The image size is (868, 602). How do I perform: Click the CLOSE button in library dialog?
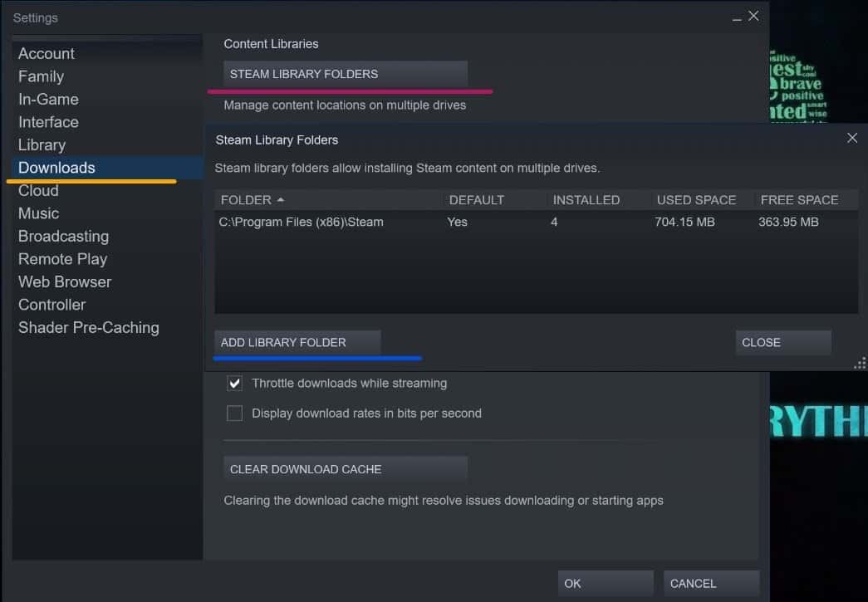click(782, 342)
